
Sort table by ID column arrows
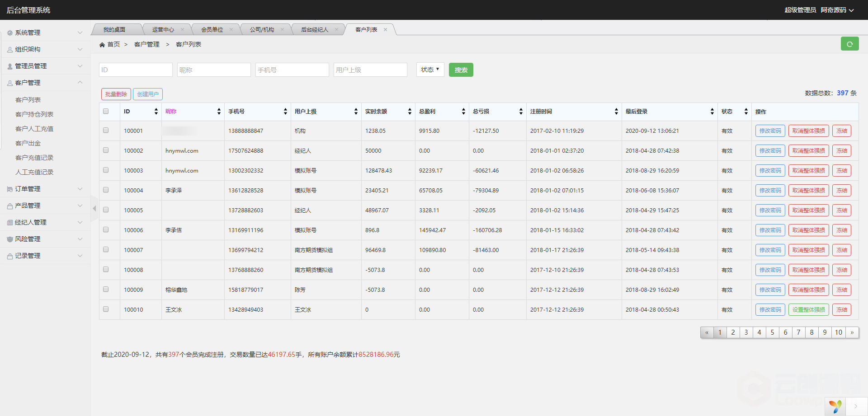156,112
